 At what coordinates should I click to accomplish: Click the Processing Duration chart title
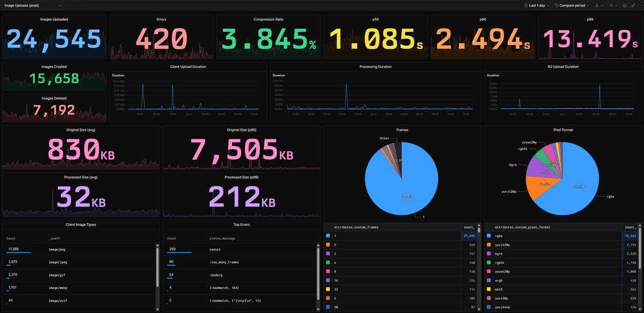375,66
